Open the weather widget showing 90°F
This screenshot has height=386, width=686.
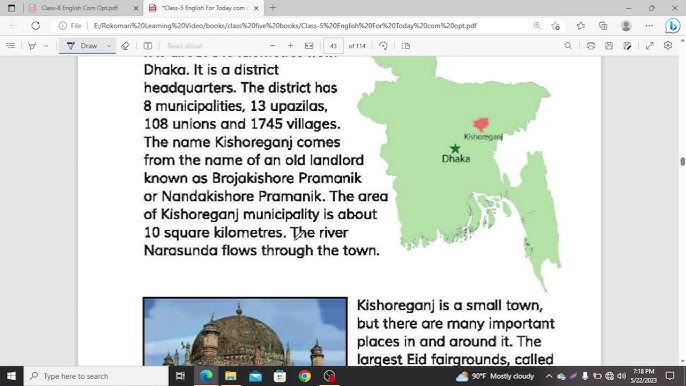(x=495, y=376)
